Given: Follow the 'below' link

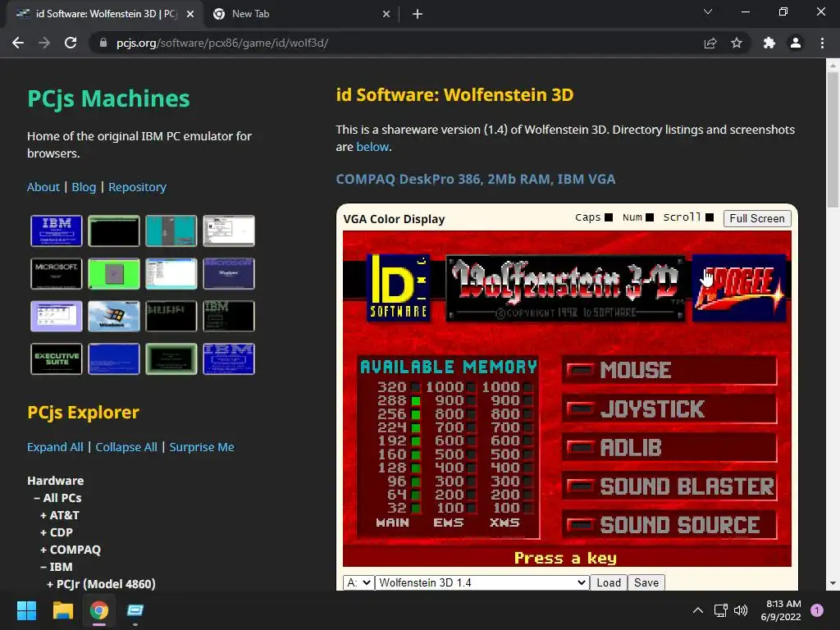Looking at the screenshot, I should coord(372,147).
